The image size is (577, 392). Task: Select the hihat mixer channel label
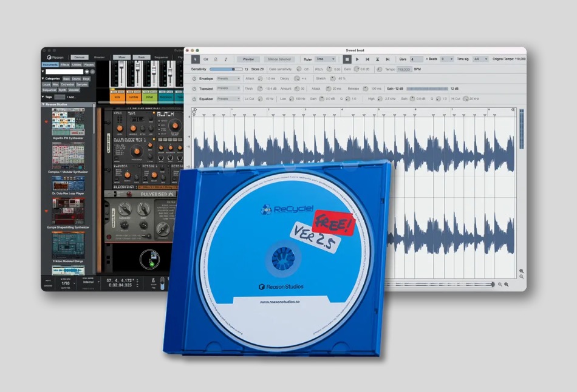pyautogui.click(x=149, y=97)
